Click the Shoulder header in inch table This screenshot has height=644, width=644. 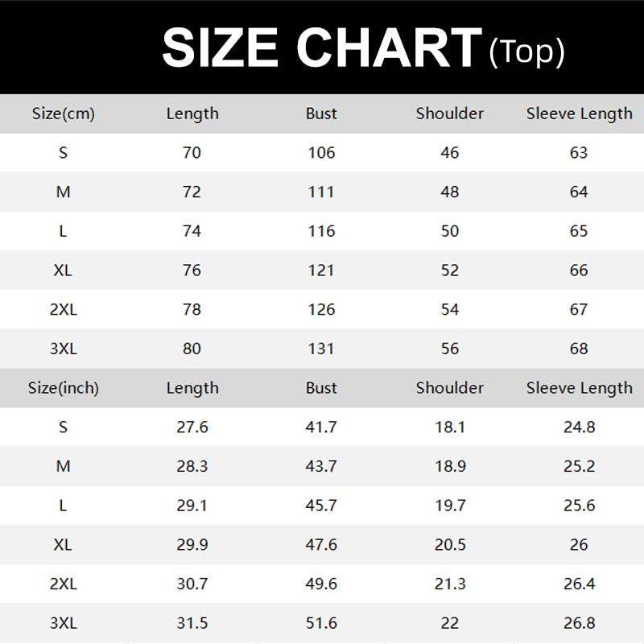point(449,388)
